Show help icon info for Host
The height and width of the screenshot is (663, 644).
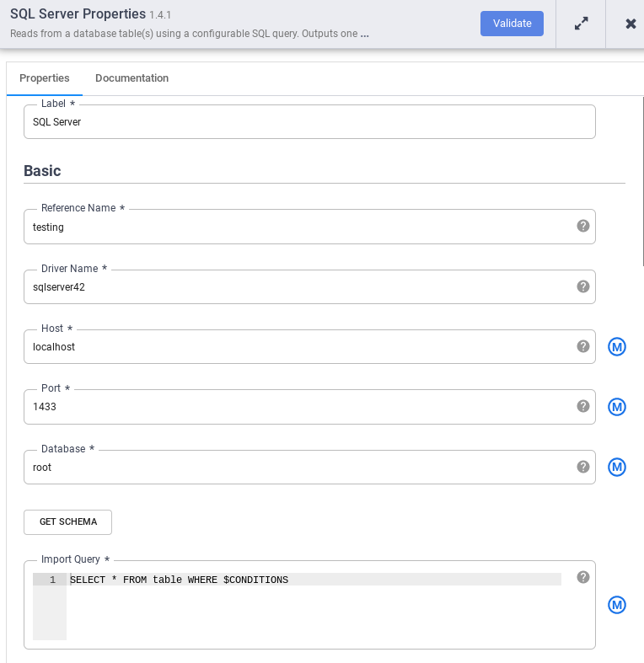click(x=582, y=346)
